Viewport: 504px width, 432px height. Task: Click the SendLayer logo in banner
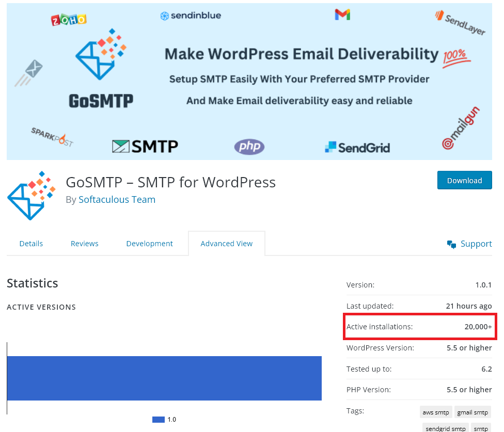coord(460,23)
